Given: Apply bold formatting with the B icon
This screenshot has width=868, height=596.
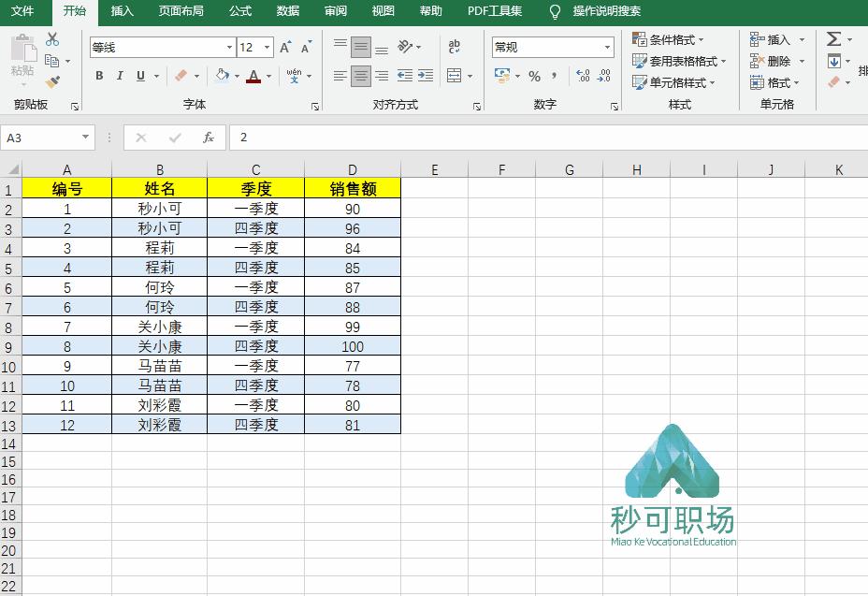Looking at the screenshot, I should 99,75.
